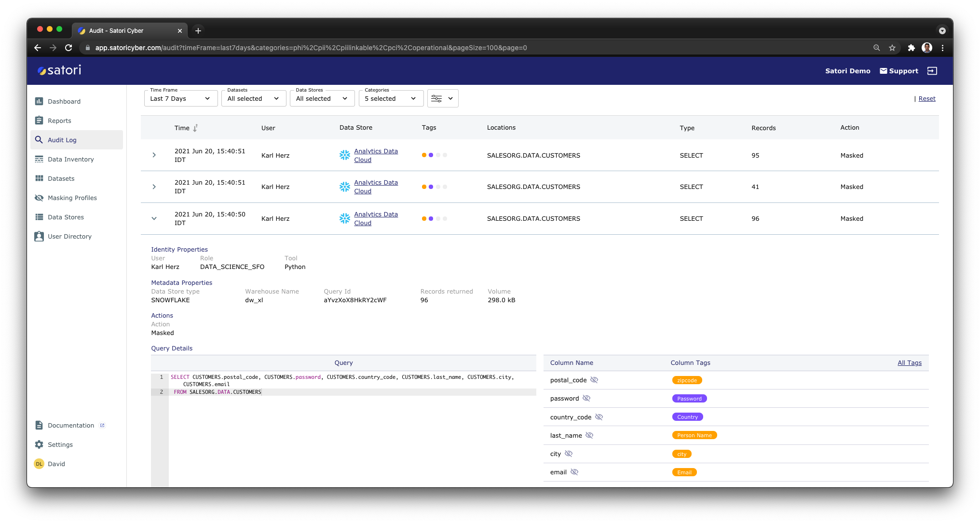Click the DL user avatar for David
Viewport: 980px width, 523px height.
click(x=39, y=464)
